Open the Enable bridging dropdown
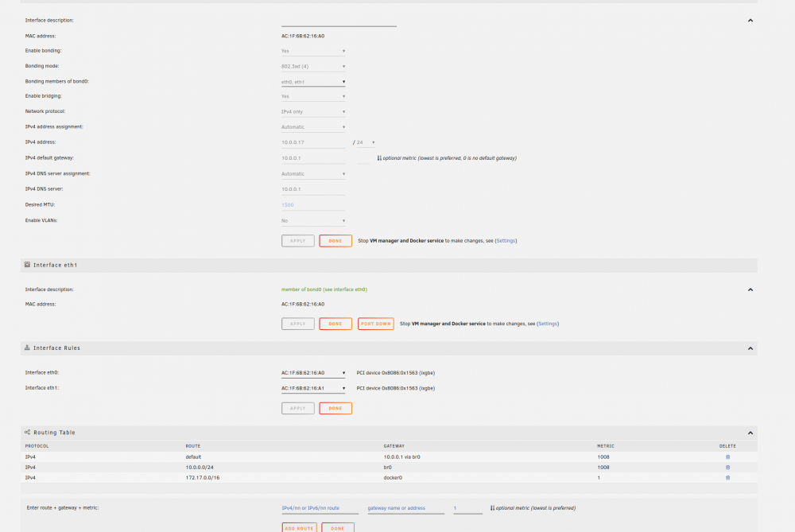 click(x=313, y=96)
